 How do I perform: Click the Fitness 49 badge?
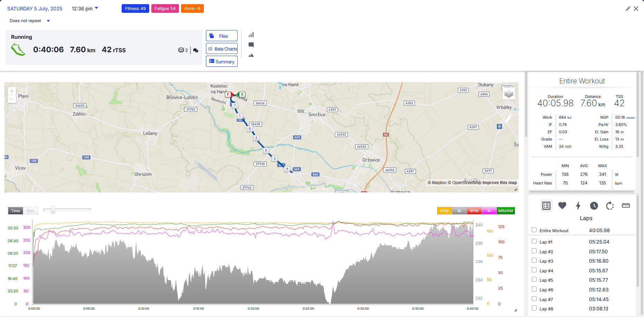(135, 9)
